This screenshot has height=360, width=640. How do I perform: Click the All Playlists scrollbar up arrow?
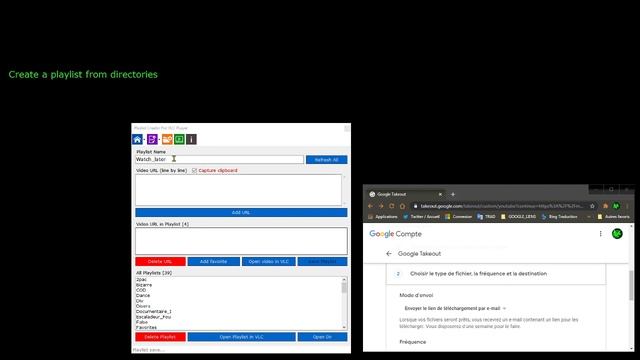(x=344, y=280)
